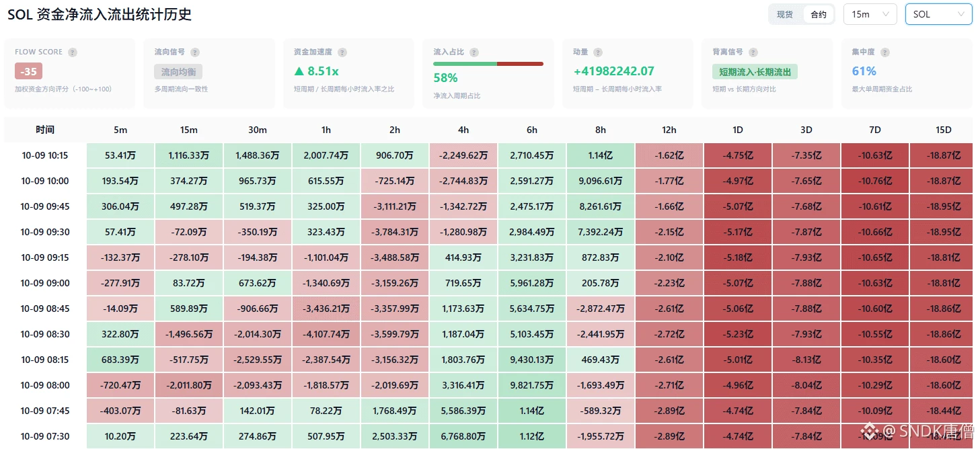This screenshot has width=980, height=449.
Task: Open the 15m interval dropdown
Action: coord(870,14)
